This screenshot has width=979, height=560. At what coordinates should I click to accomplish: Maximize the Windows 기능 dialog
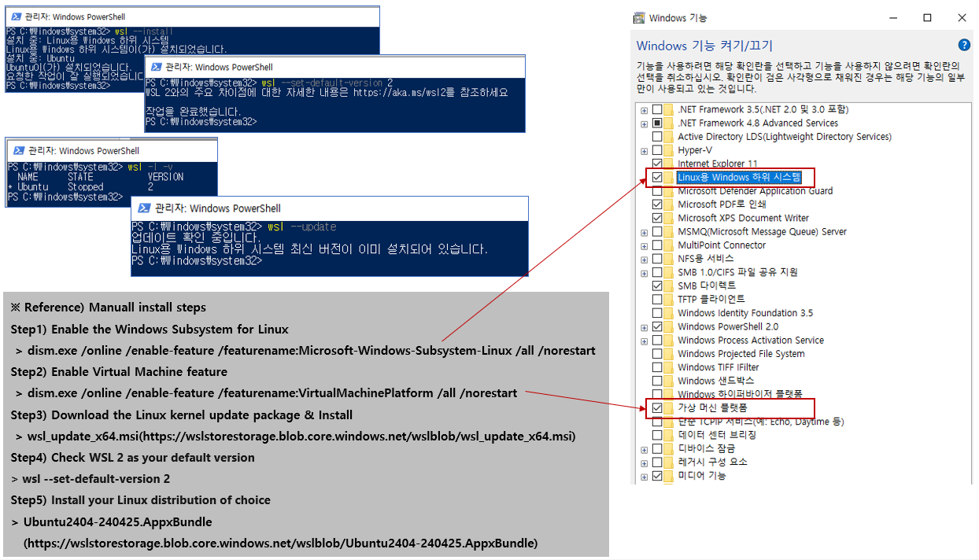pyautogui.click(x=927, y=17)
